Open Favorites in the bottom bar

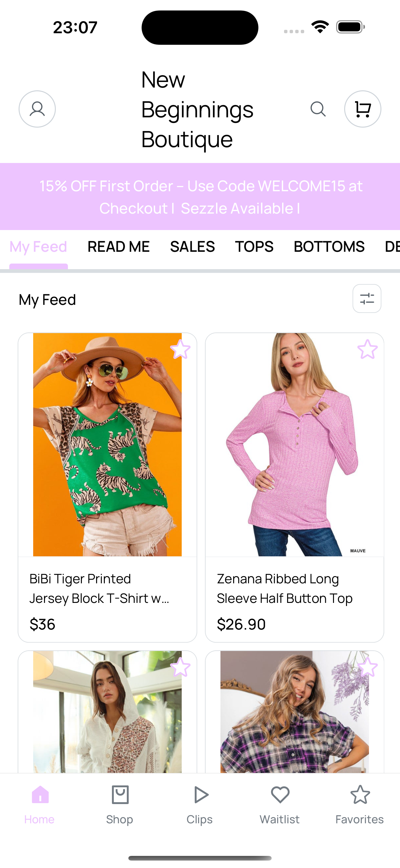click(x=360, y=805)
